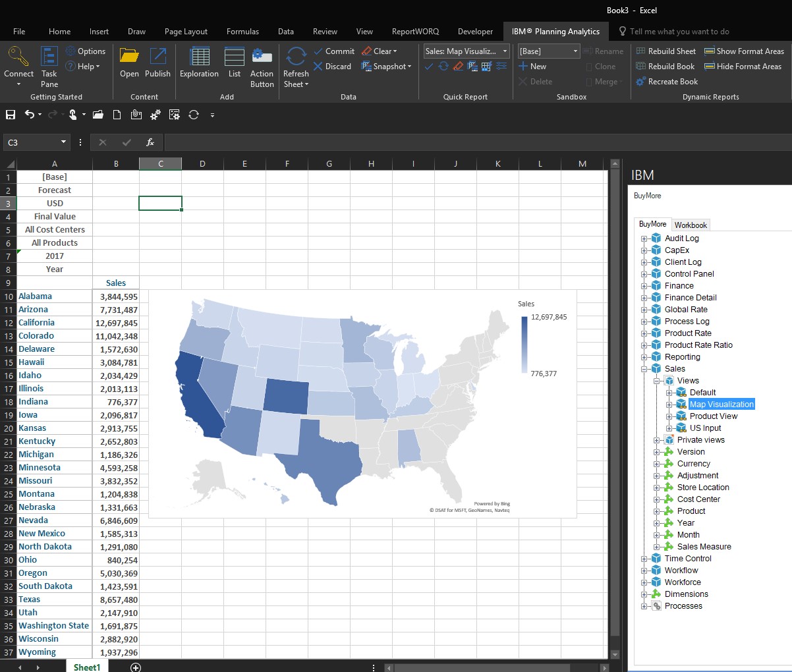Image resolution: width=792 pixels, height=672 pixels.
Task: Click the Tell me what you want search
Action: (679, 32)
